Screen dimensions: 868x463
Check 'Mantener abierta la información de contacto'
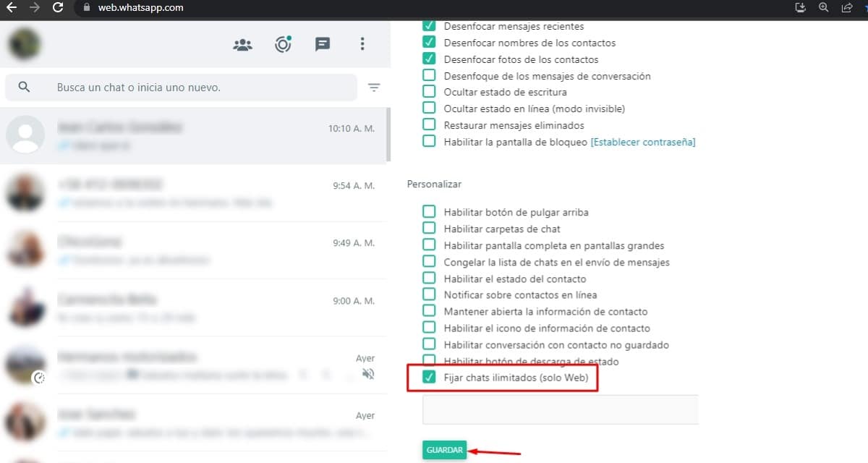click(x=429, y=311)
